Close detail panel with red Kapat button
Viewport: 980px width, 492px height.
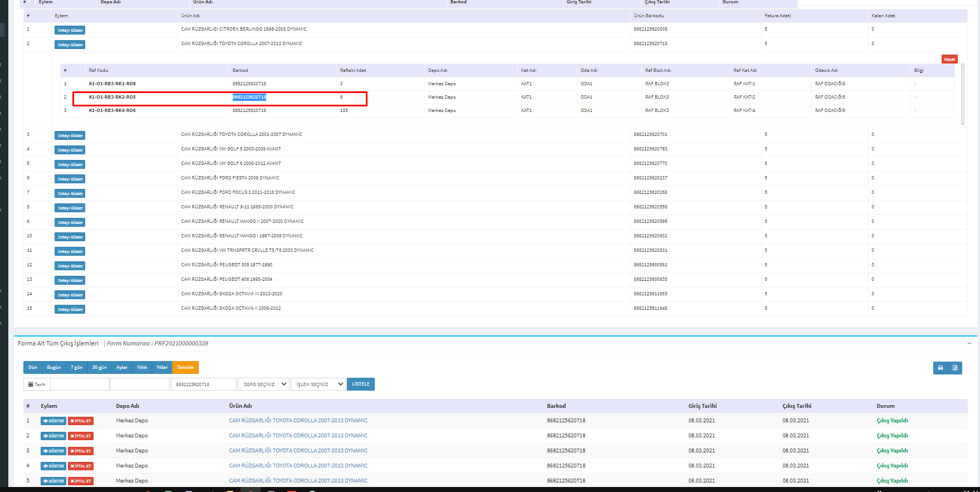point(949,59)
